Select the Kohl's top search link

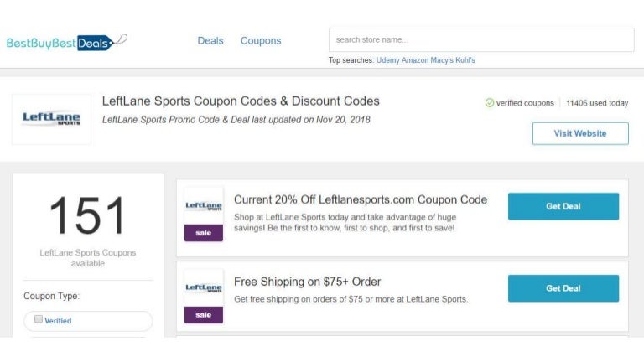466,60
